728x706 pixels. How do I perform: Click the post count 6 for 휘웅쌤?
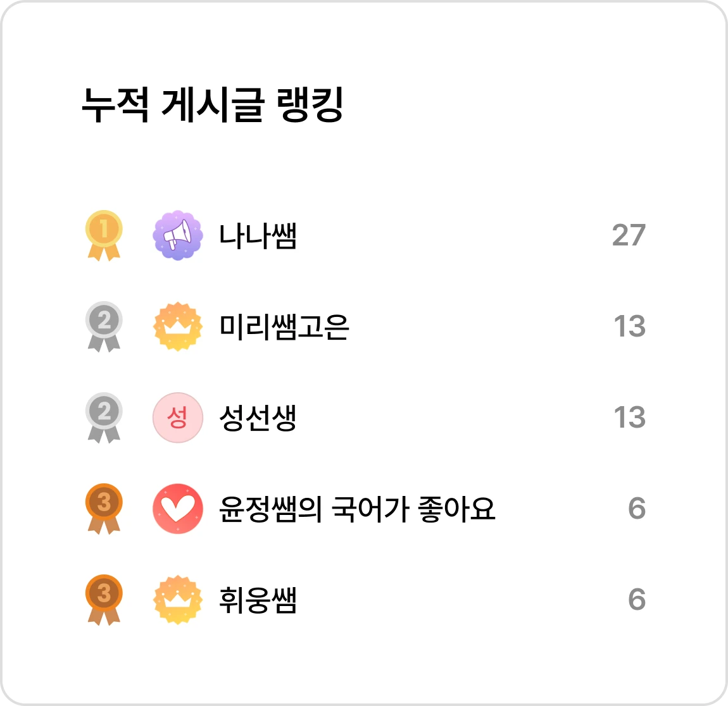coord(637,599)
